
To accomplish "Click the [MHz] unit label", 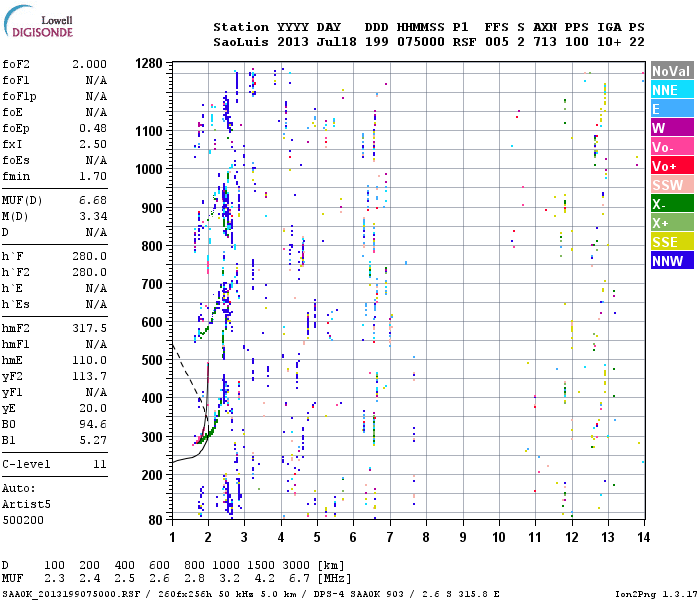I will point(334,579).
